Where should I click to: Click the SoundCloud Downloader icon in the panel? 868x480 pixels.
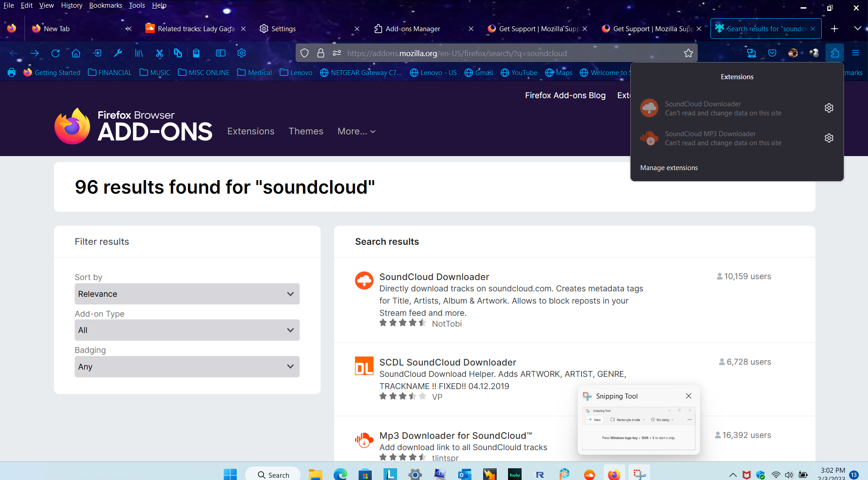(x=649, y=108)
